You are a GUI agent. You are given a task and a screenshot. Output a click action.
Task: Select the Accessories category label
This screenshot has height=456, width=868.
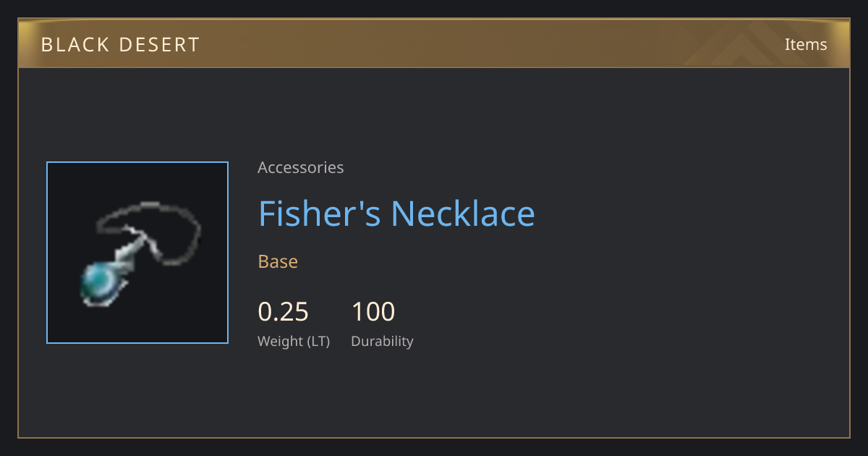tap(301, 167)
